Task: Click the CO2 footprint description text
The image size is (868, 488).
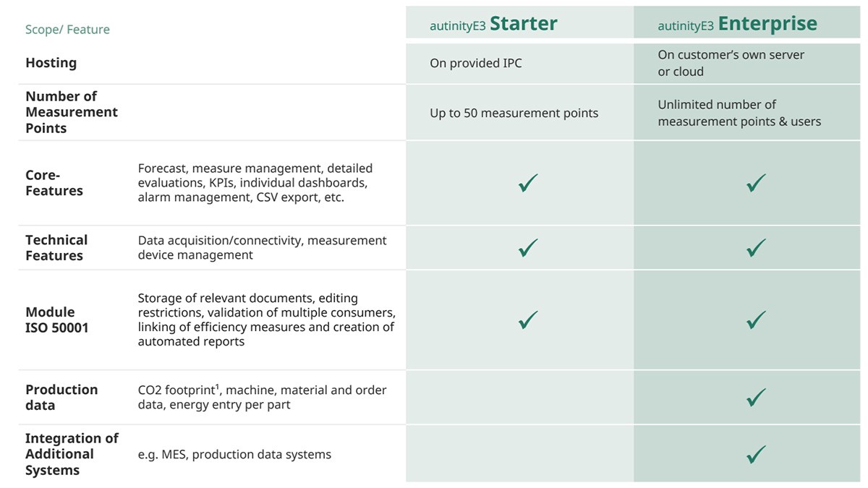Action: (x=262, y=397)
